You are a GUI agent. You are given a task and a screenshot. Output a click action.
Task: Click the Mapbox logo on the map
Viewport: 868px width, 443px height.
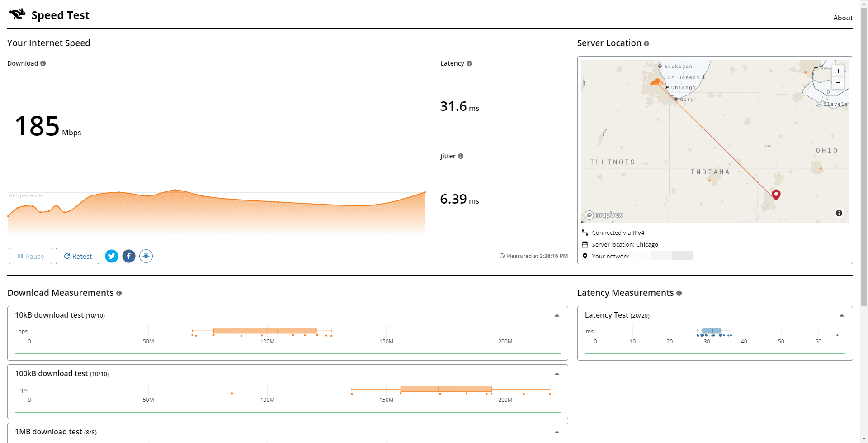pyautogui.click(x=603, y=214)
